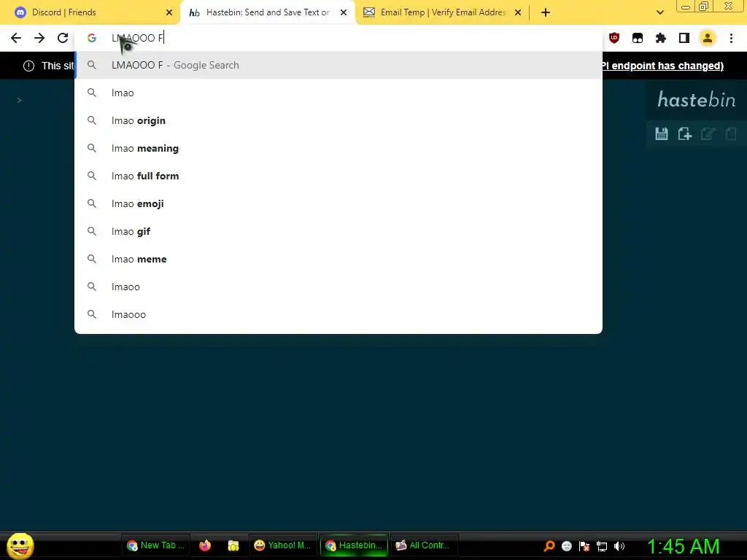747x560 pixels.
Task: Select the 'lmao emoji' suggestion
Action: (x=338, y=204)
